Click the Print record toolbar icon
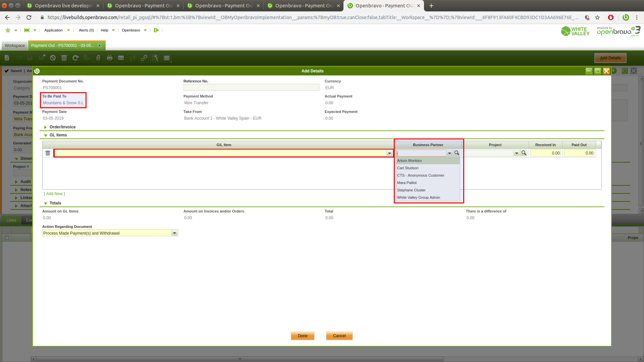 click(x=110, y=58)
